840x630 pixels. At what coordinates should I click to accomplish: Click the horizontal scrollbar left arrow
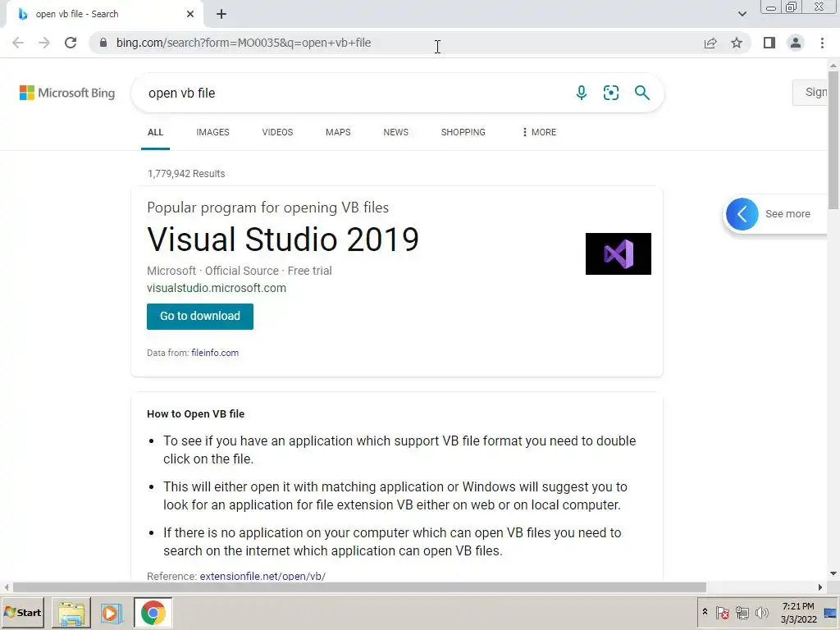pos(7,587)
